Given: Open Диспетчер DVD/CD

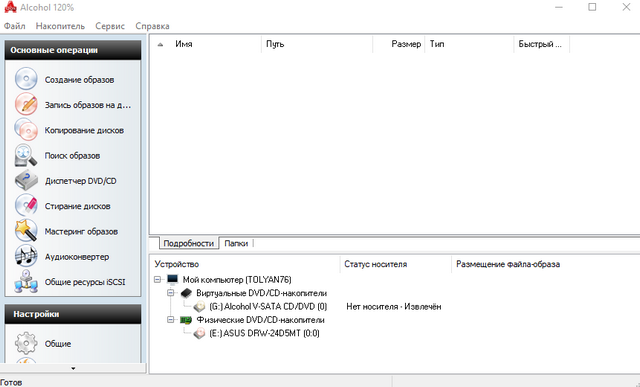Looking at the screenshot, I should (80, 181).
